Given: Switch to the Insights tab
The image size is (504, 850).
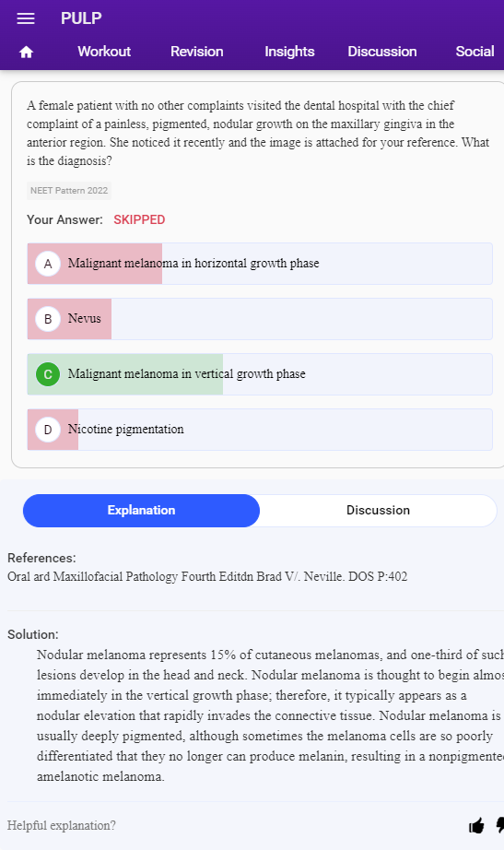Looking at the screenshot, I should (289, 52).
